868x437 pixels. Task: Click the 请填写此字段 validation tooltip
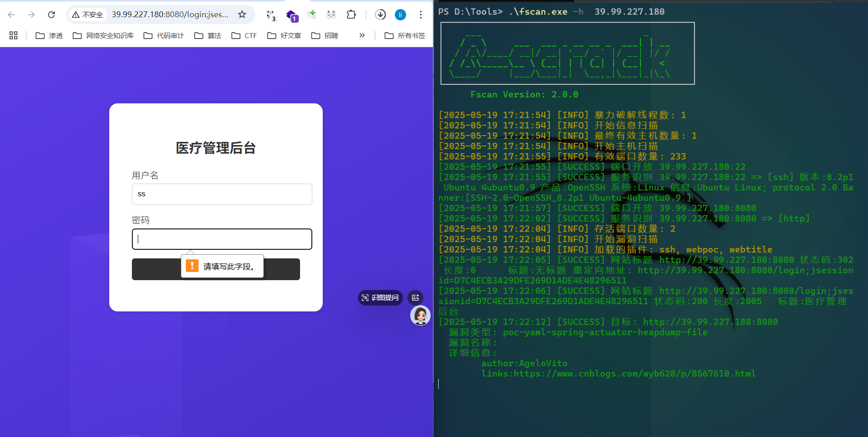tap(222, 266)
